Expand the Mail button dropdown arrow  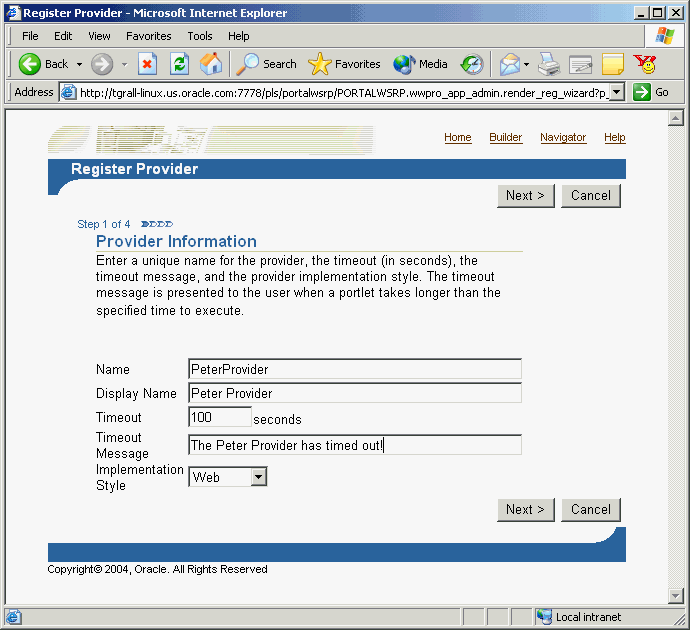pos(526,64)
